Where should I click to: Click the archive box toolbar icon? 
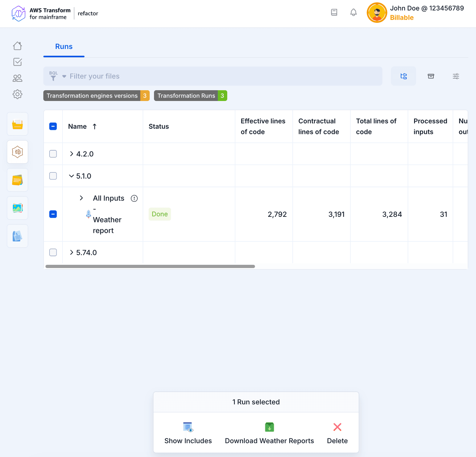point(431,76)
